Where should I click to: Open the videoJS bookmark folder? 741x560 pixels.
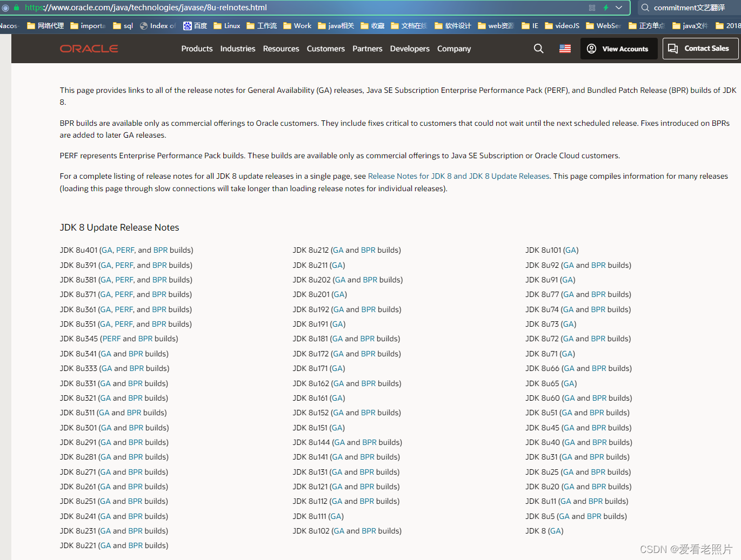[562, 25]
